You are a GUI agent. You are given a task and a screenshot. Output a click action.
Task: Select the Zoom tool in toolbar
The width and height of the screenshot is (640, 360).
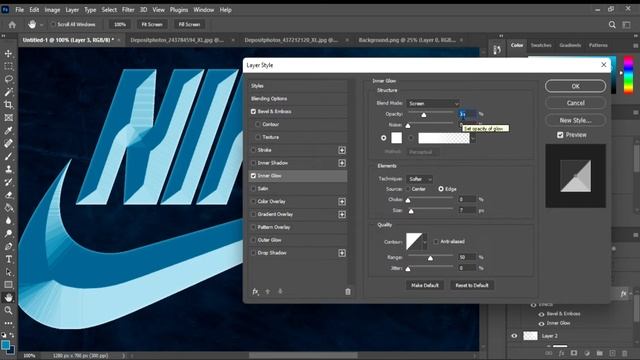pyautogui.click(x=8, y=310)
